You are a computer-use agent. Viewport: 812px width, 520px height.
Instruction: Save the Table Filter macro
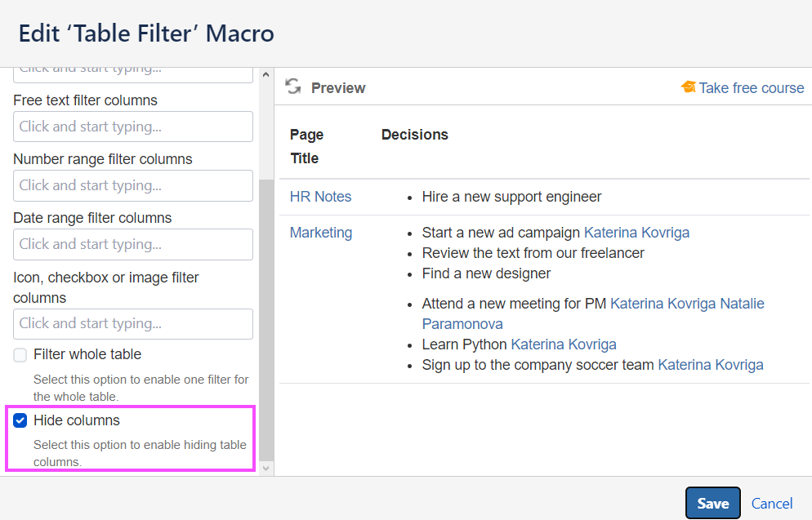click(x=712, y=504)
